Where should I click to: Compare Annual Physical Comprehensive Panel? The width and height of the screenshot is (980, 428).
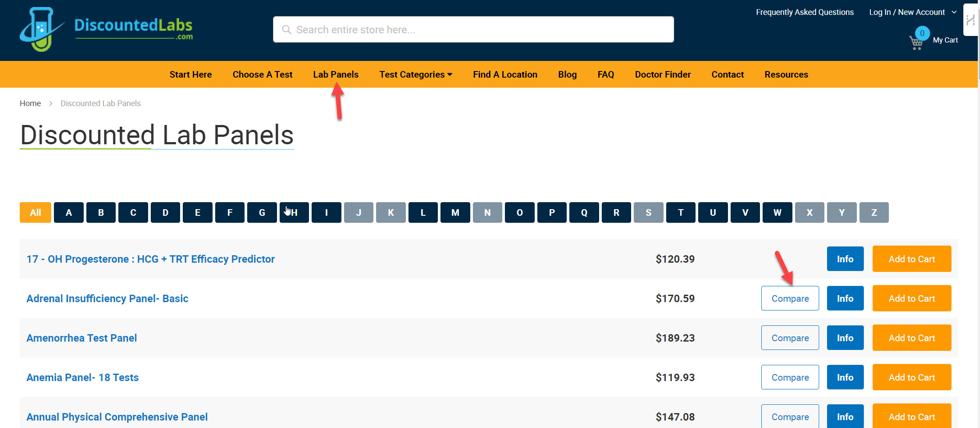click(x=790, y=416)
